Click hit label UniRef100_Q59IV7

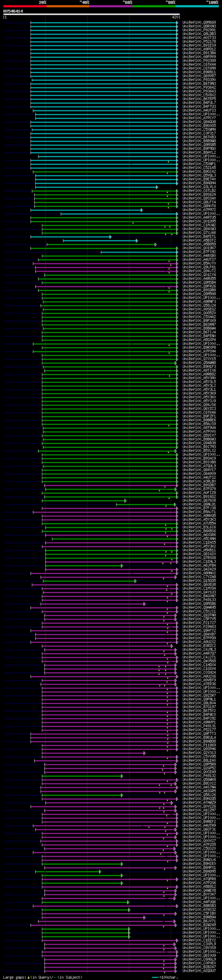[199, 436]
